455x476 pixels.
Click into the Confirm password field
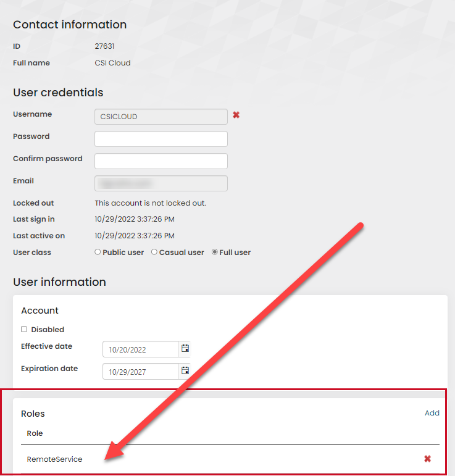161,161
